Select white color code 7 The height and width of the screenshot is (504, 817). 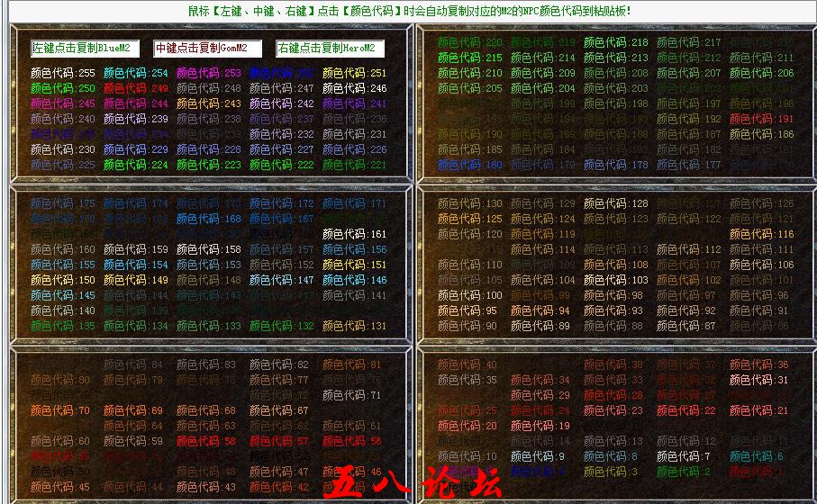(x=684, y=456)
